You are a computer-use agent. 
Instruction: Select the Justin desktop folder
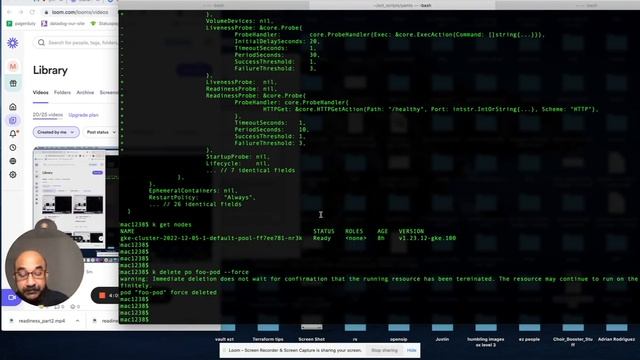pos(442,333)
